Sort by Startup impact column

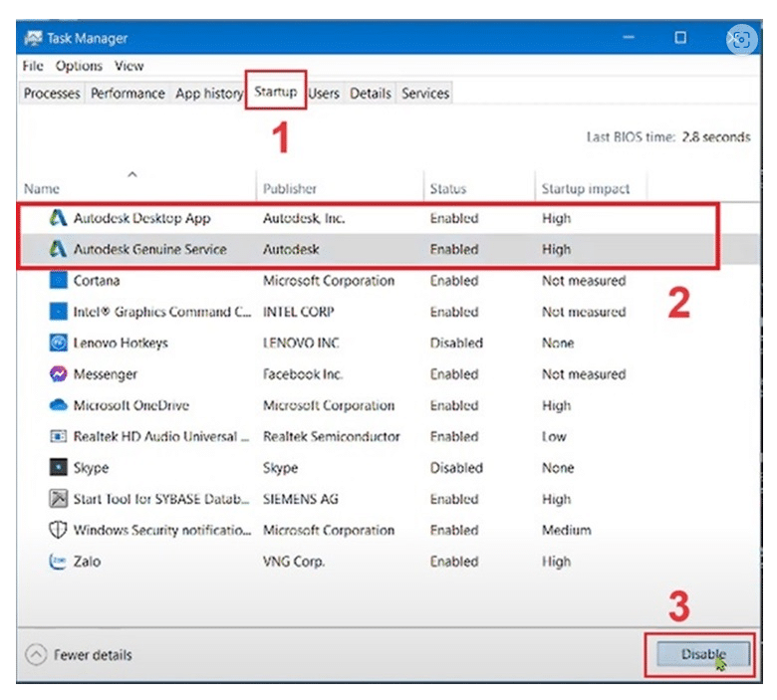click(x=585, y=188)
